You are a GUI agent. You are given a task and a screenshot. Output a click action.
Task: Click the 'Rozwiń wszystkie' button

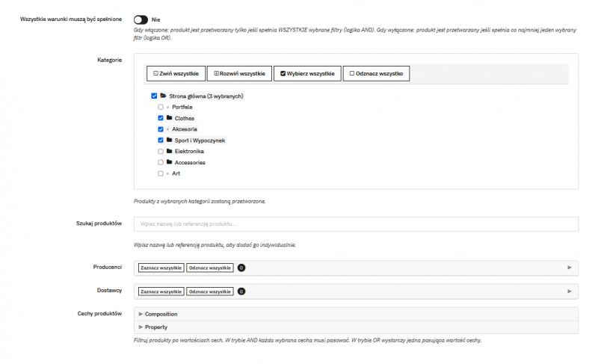pyautogui.click(x=239, y=73)
